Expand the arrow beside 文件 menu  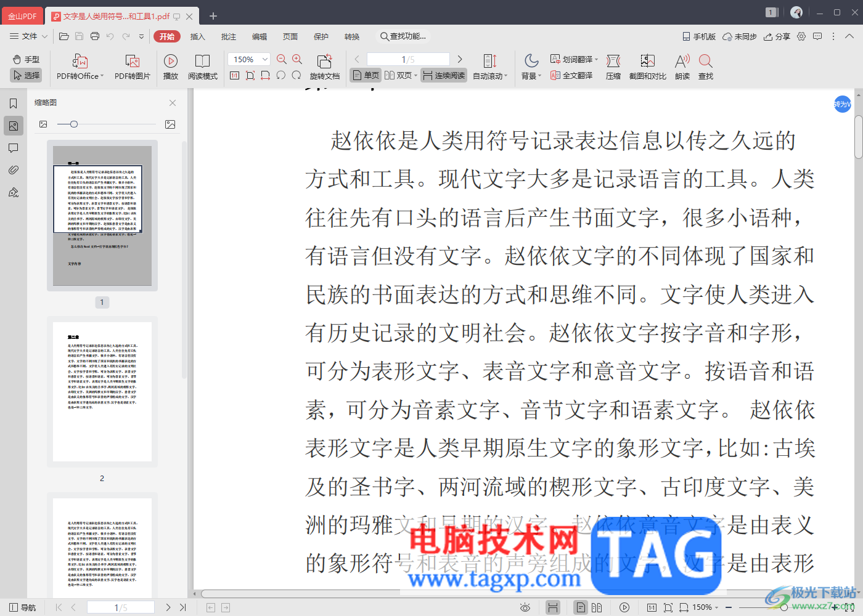tap(44, 37)
